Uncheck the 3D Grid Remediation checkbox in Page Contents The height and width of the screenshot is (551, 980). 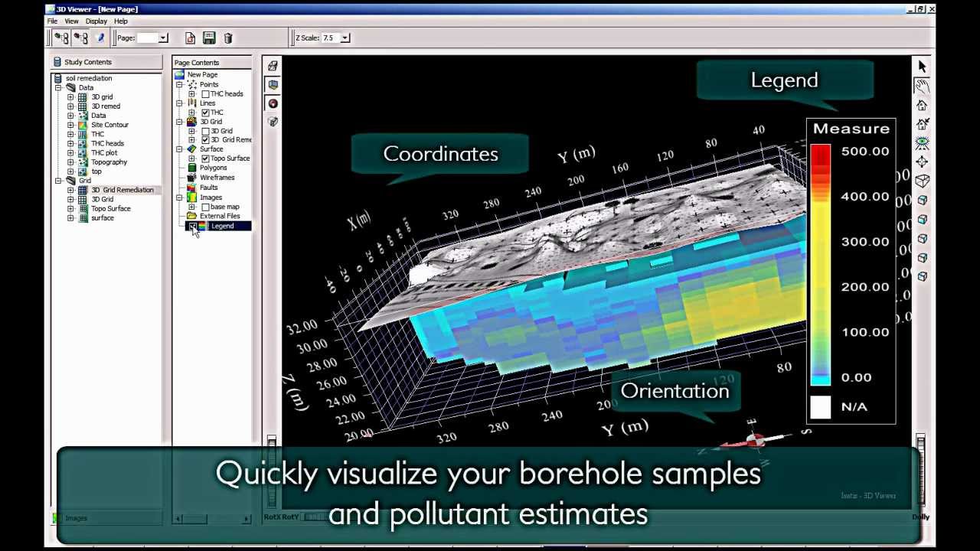coord(205,140)
